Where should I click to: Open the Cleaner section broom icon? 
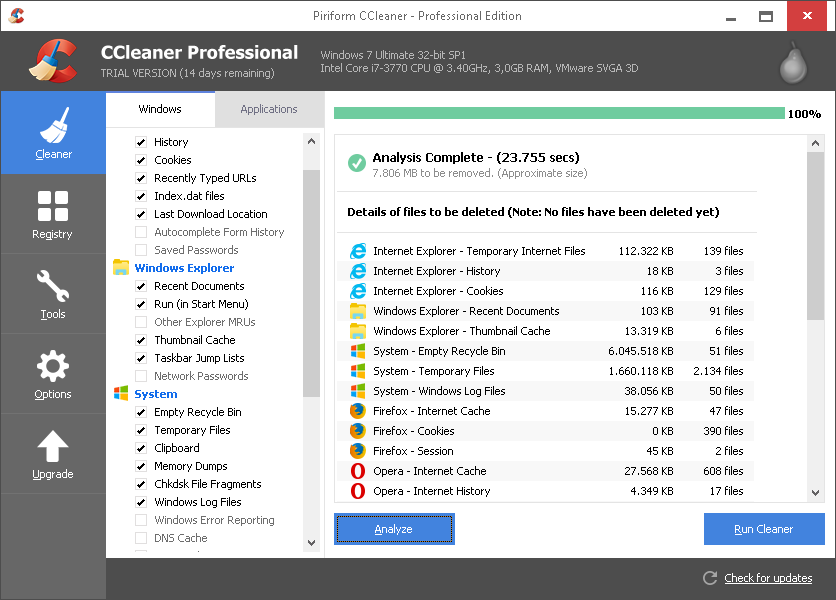click(54, 125)
